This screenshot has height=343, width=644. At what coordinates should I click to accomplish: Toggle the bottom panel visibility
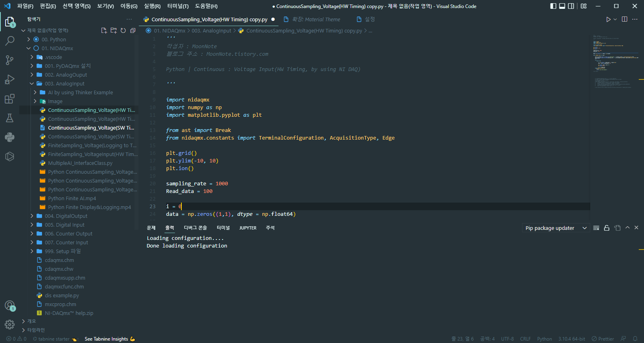coord(562,6)
